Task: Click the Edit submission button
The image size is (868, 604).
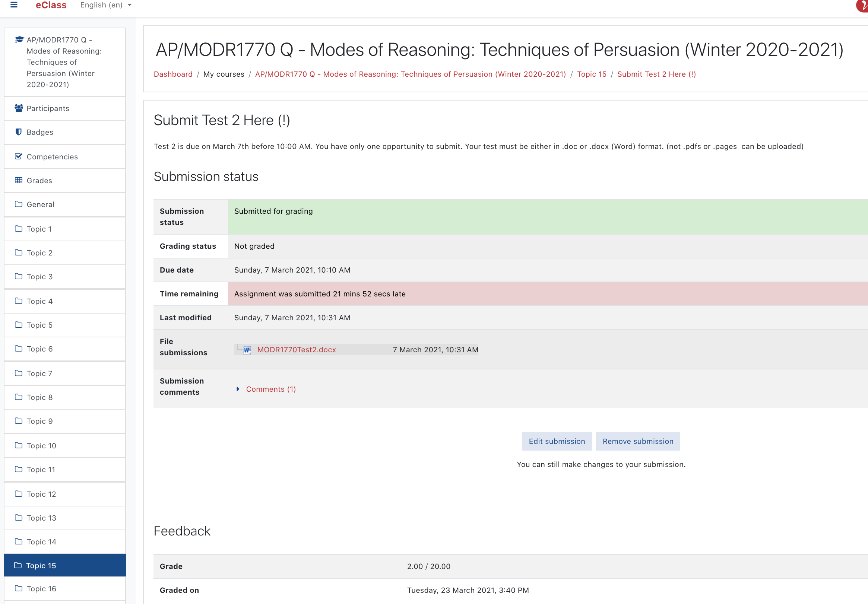Action: (557, 441)
